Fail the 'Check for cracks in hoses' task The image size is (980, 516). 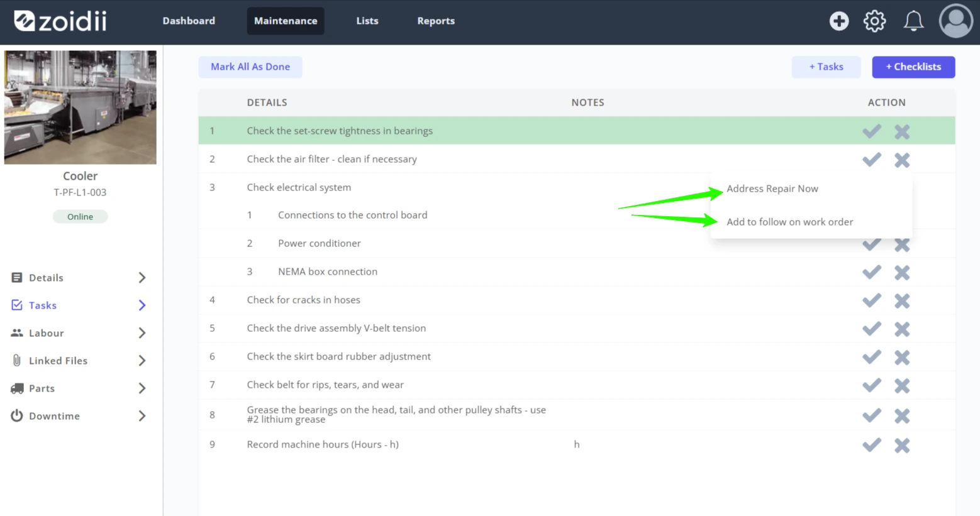902,301
